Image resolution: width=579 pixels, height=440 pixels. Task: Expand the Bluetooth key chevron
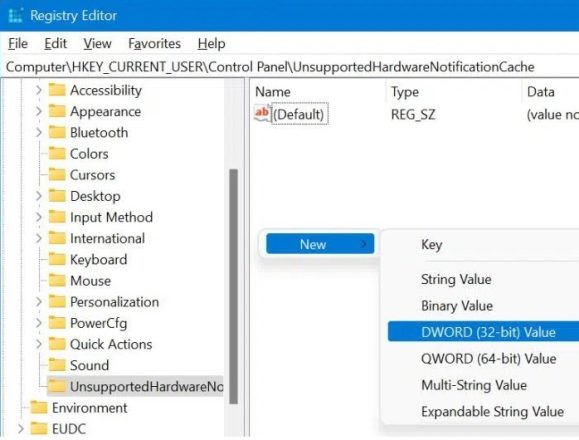click(x=38, y=132)
